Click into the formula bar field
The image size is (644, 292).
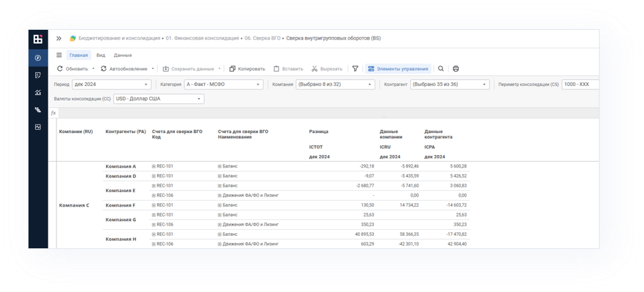pos(328,113)
